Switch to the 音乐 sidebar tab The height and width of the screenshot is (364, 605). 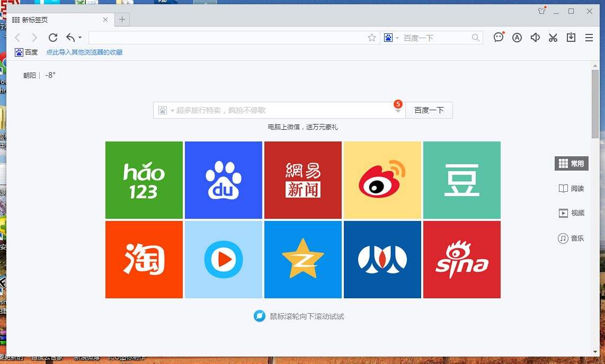(x=571, y=238)
